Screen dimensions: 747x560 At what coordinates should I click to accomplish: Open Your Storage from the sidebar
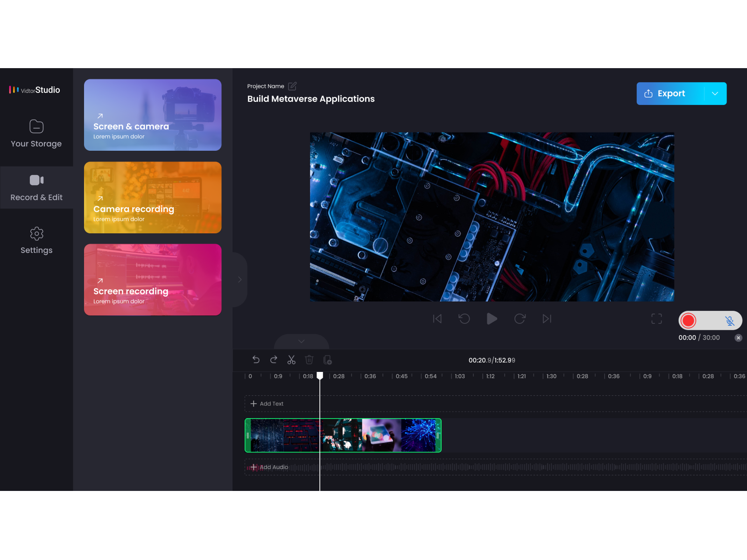click(36, 133)
